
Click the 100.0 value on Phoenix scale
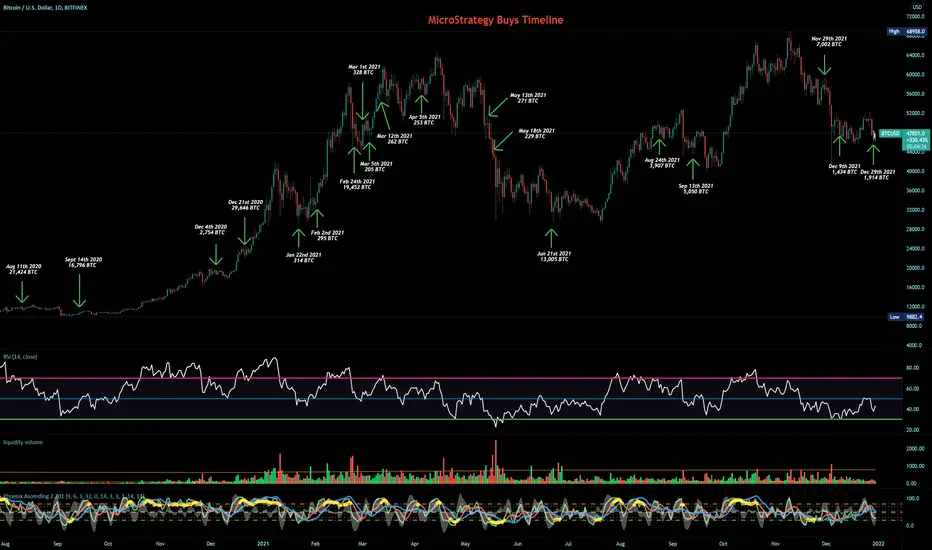point(913,499)
